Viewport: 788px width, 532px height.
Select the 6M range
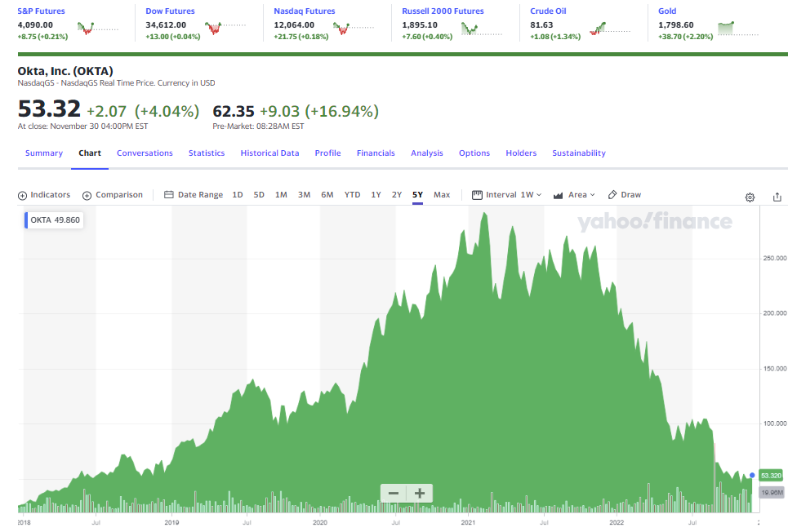click(x=327, y=195)
